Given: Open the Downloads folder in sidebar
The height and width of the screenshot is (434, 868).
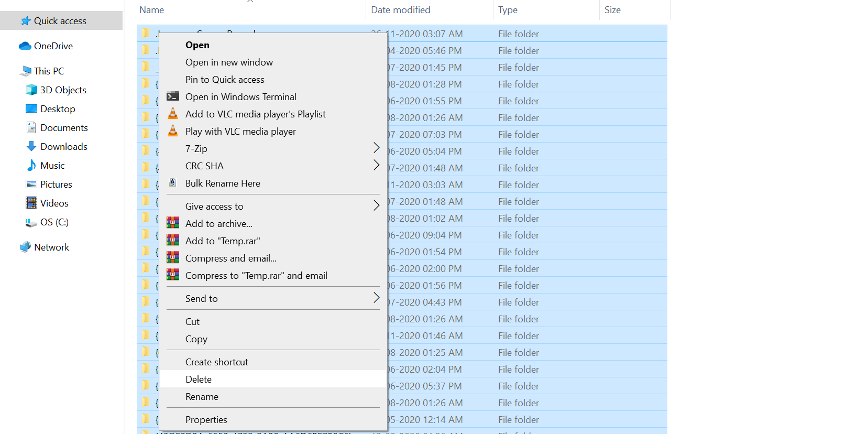Looking at the screenshot, I should click(x=63, y=147).
